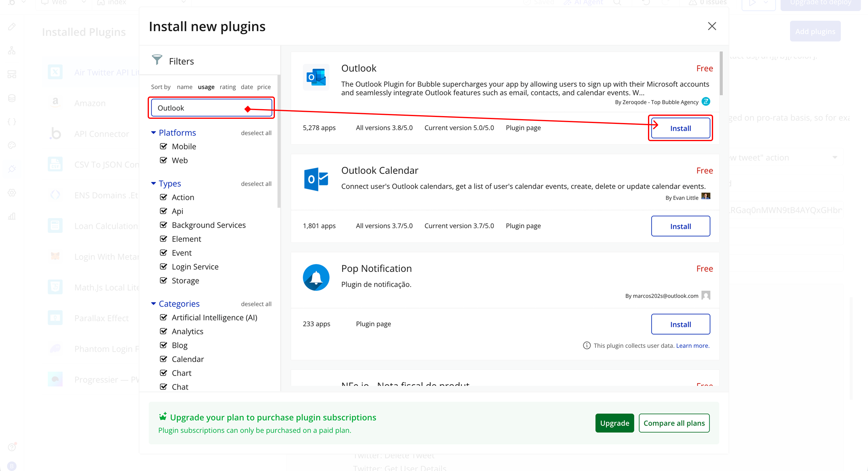Image resolution: width=868 pixels, height=471 pixels.
Task: Close the Install new plugins dialog
Action: [x=712, y=26]
